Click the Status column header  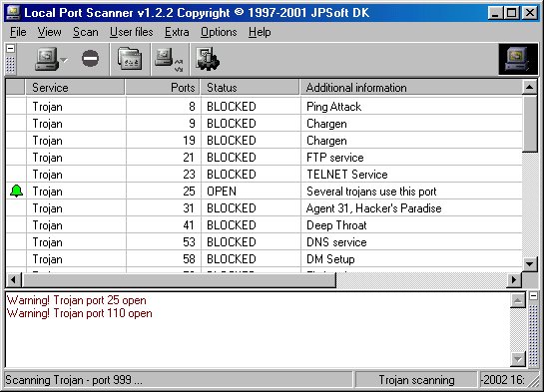pyautogui.click(x=250, y=87)
